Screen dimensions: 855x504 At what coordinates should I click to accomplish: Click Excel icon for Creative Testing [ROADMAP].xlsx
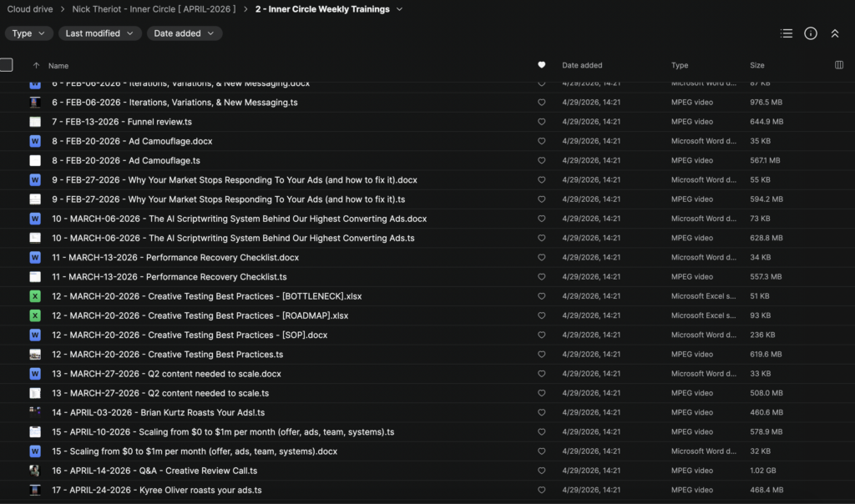pos(35,315)
